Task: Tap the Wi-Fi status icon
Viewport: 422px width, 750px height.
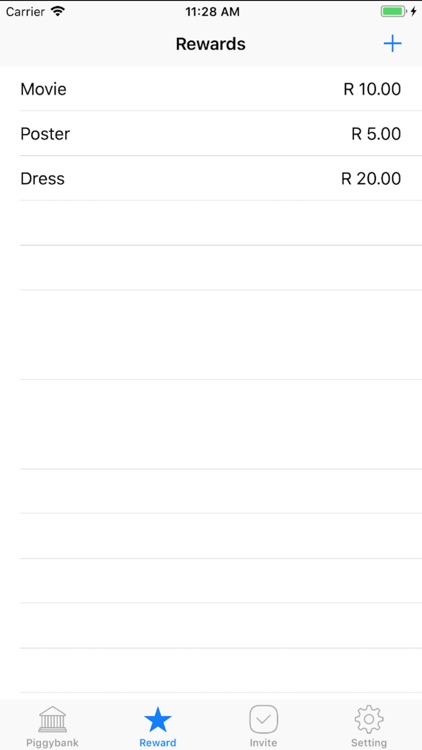Action: tap(58, 11)
